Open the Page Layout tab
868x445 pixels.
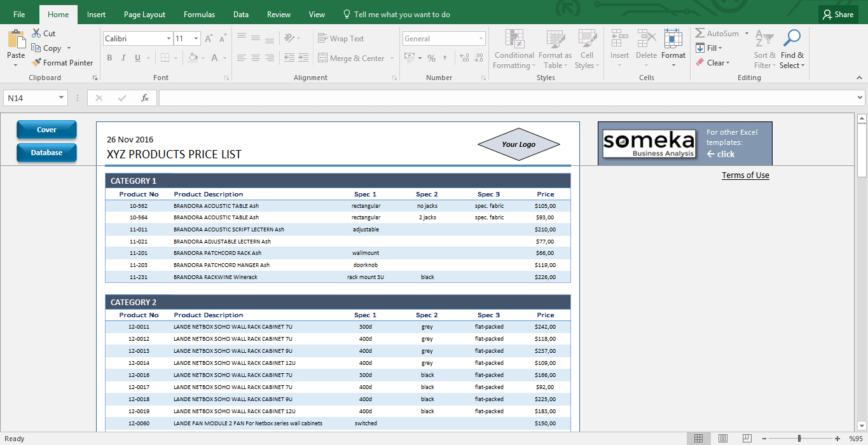145,14
